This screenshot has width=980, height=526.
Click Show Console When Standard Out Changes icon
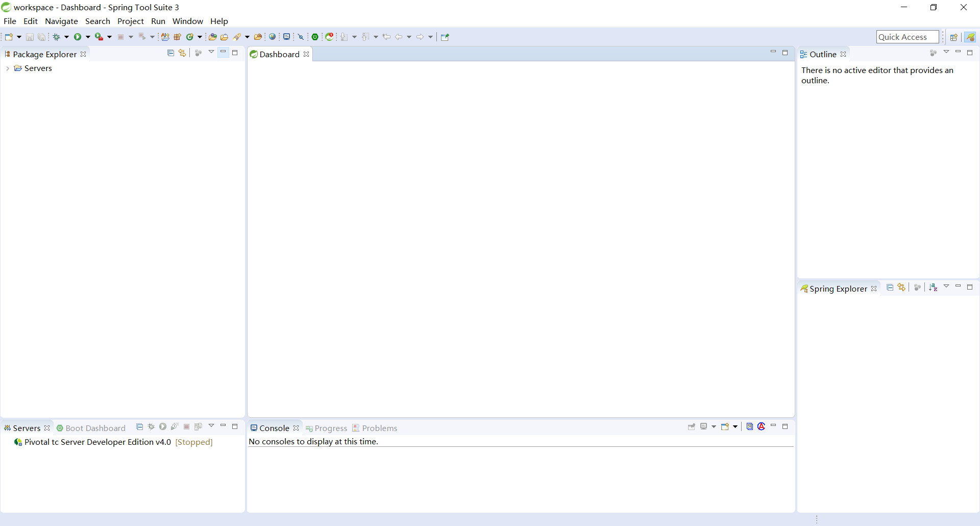coord(750,426)
